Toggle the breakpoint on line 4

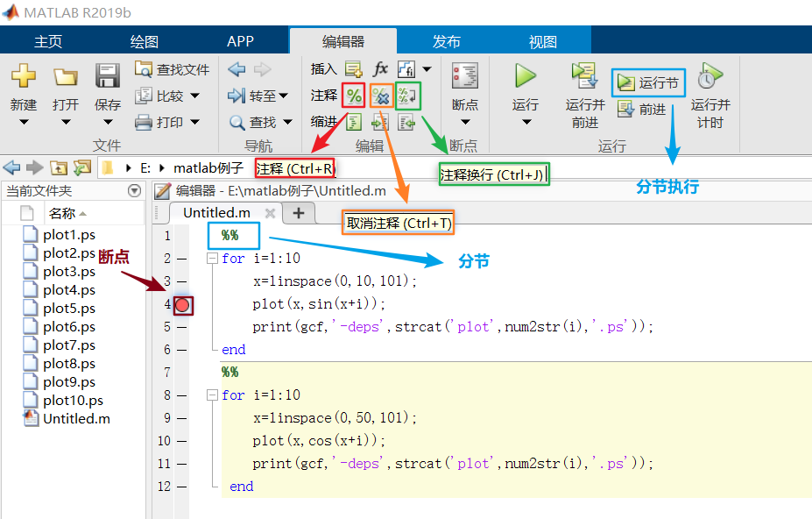click(182, 305)
